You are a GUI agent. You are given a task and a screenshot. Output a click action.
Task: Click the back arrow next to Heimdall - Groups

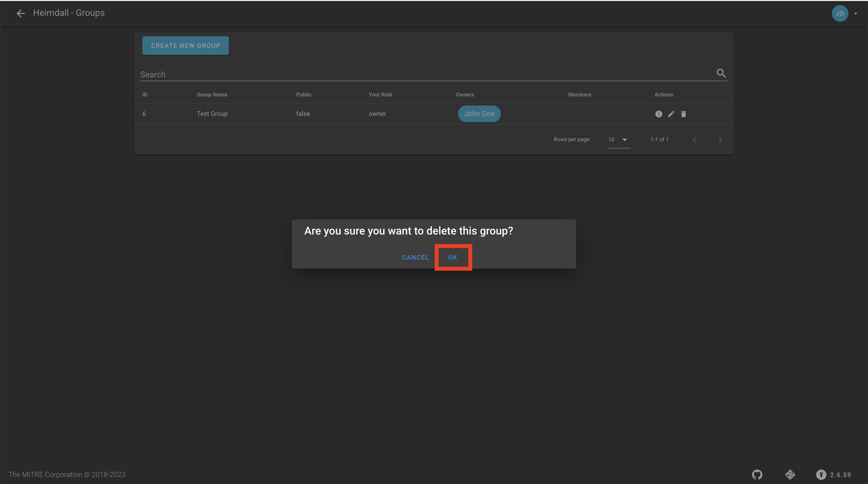click(21, 13)
